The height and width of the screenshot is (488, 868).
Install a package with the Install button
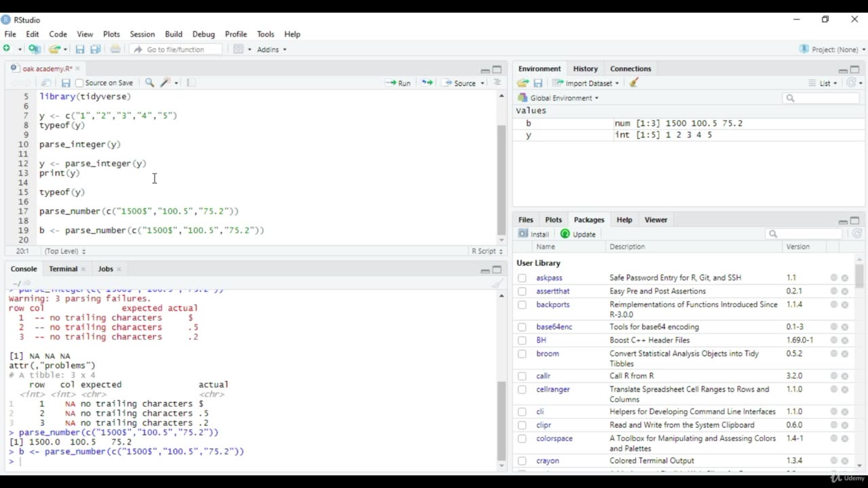tap(534, 234)
